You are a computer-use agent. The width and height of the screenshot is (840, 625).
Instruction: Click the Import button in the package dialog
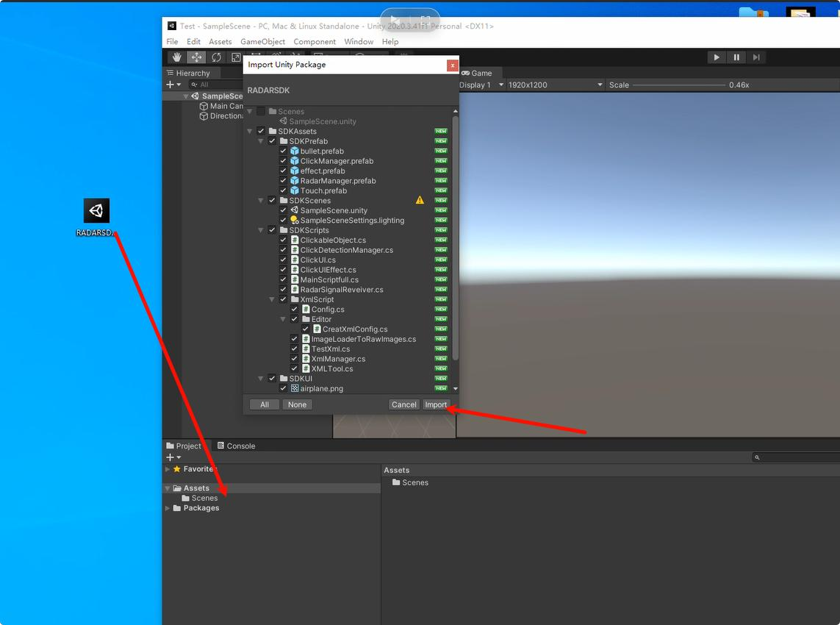tap(436, 404)
